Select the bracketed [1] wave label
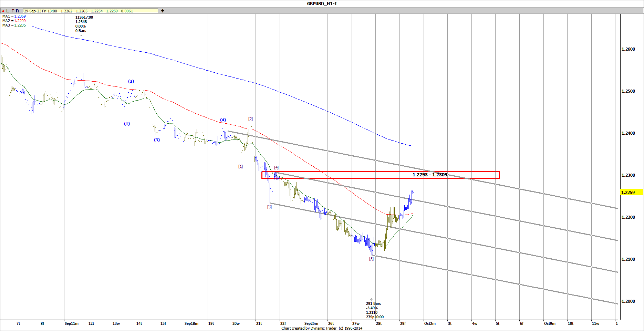 240,166
